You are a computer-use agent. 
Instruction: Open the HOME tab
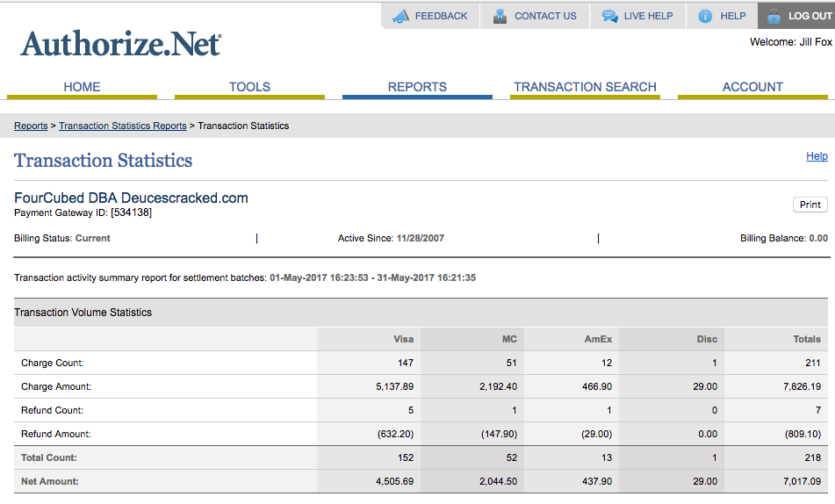tap(82, 87)
